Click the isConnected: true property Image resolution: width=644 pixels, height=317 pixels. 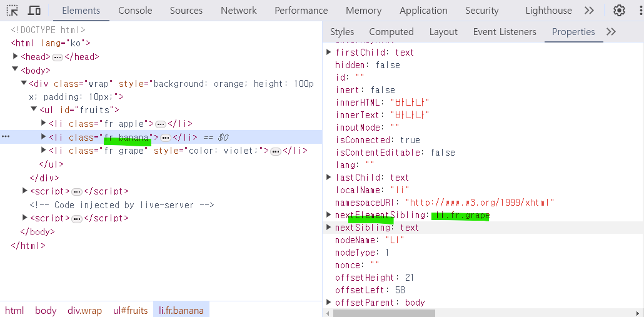[378, 140]
